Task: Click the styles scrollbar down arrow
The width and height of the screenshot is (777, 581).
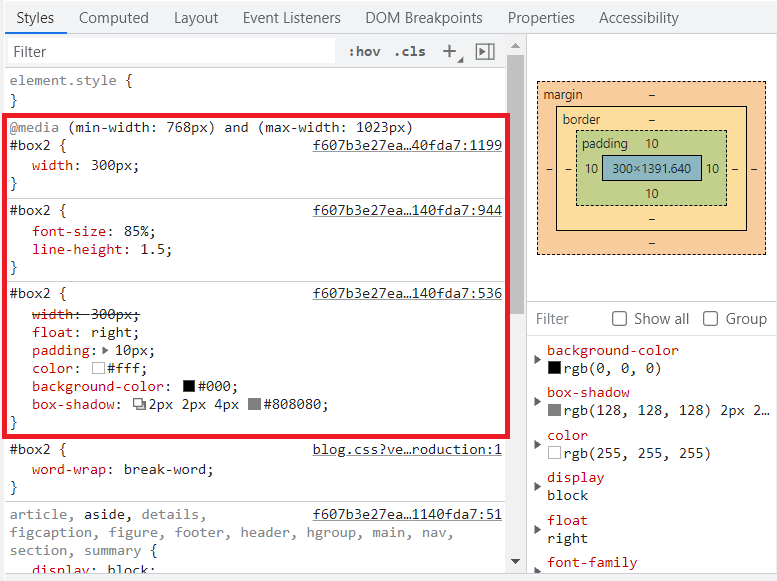Action: (515, 561)
